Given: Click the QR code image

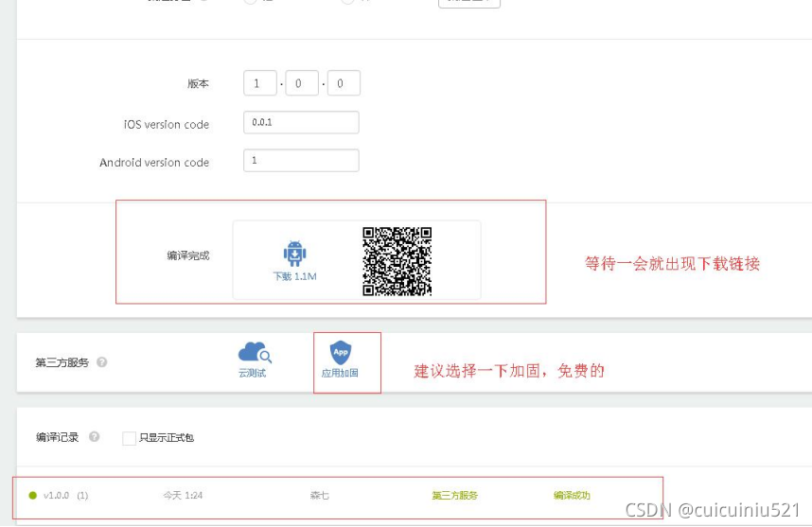Looking at the screenshot, I should [x=397, y=261].
